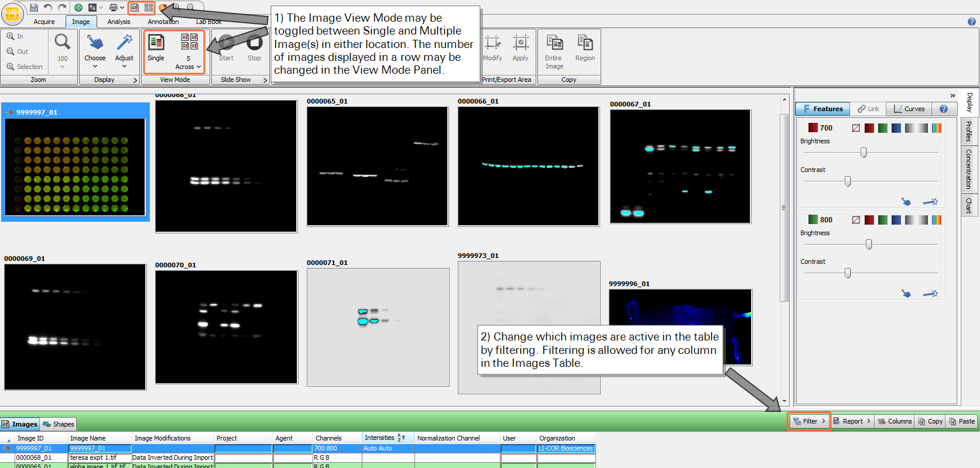Click the Columns button
This screenshot has width=980, height=468.
[895, 421]
